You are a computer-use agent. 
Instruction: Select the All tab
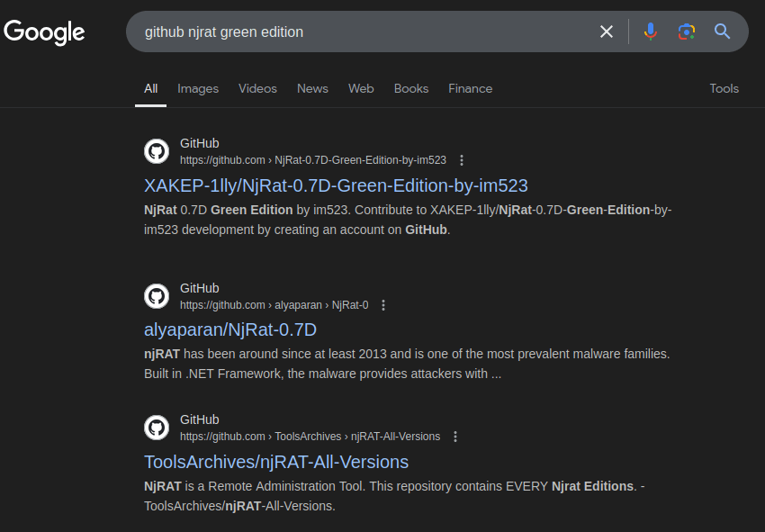151,89
